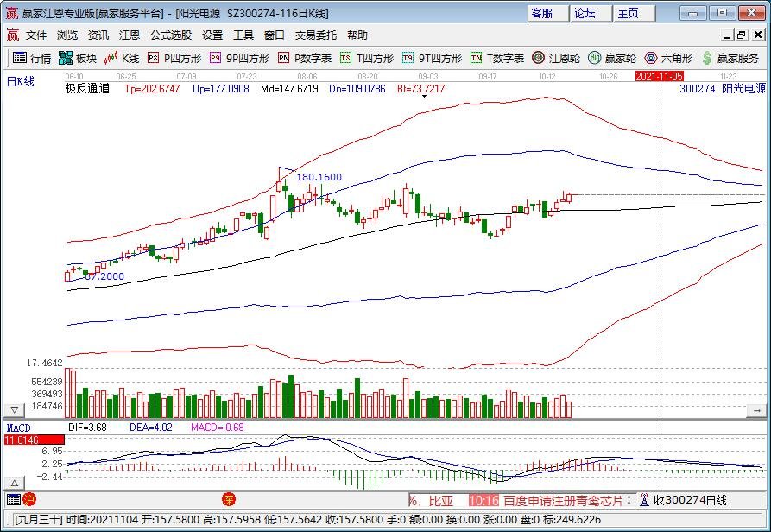Launch the P数字表 number table
This screenshot has width=771, height=532.
[305, 58]
